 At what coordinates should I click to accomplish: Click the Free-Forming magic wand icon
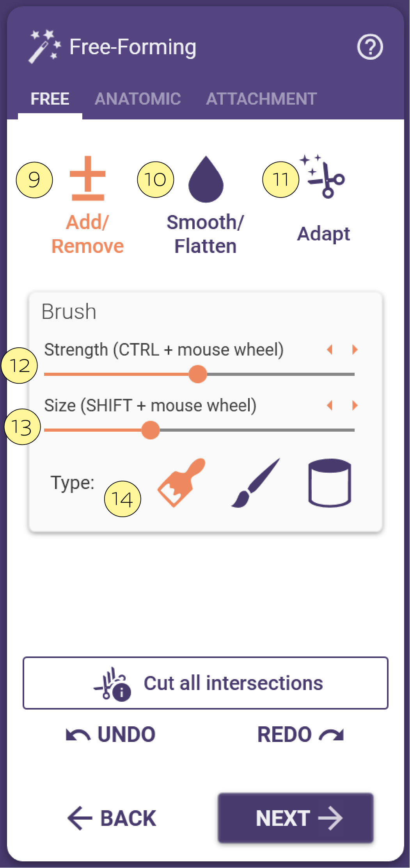[44, 46]
